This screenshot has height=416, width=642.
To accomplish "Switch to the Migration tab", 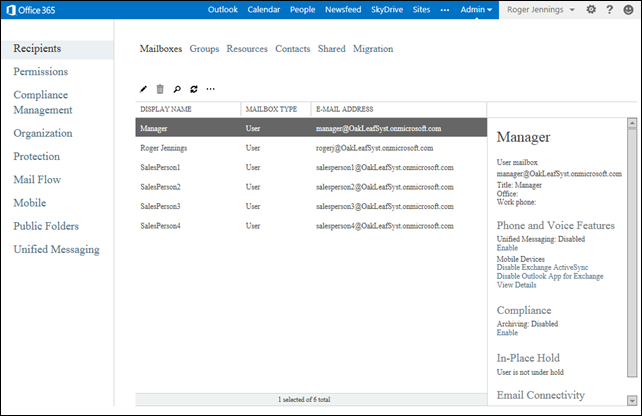I will click(373, 49).
